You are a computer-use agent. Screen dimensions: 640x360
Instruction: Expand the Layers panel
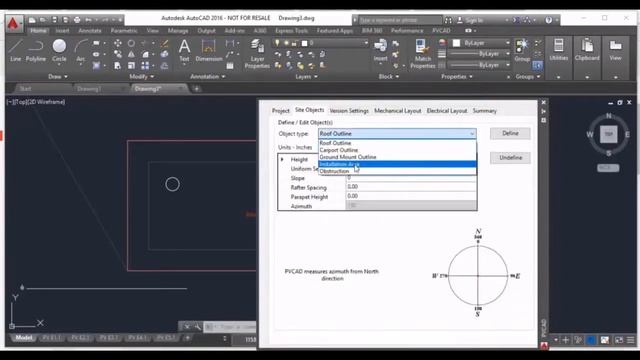306,76
